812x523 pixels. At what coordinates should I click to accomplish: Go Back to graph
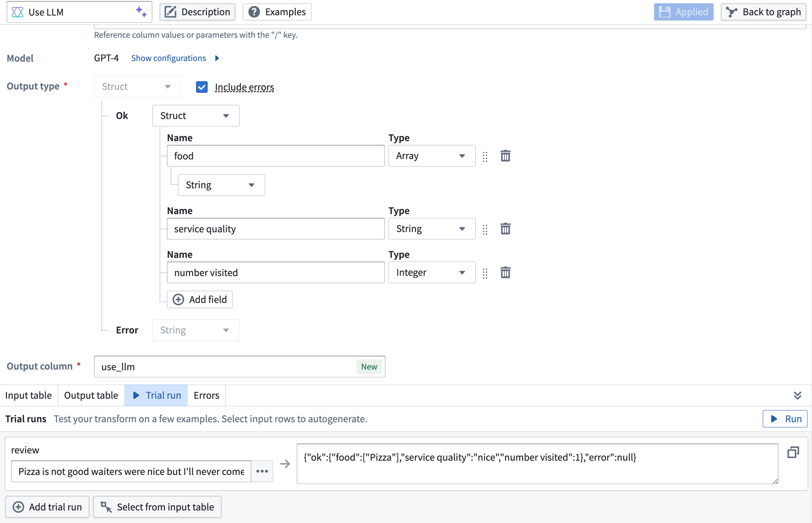(x=763, y=12)
